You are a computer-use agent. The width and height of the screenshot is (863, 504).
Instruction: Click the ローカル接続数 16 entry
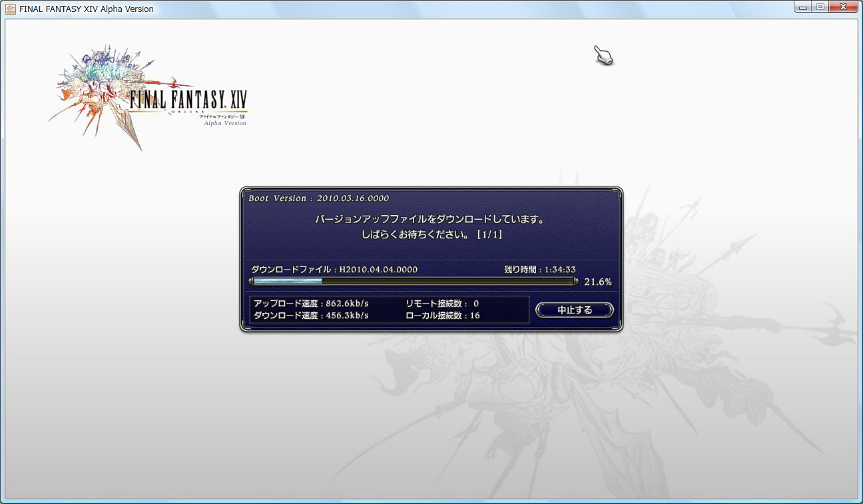coord(442,316)
